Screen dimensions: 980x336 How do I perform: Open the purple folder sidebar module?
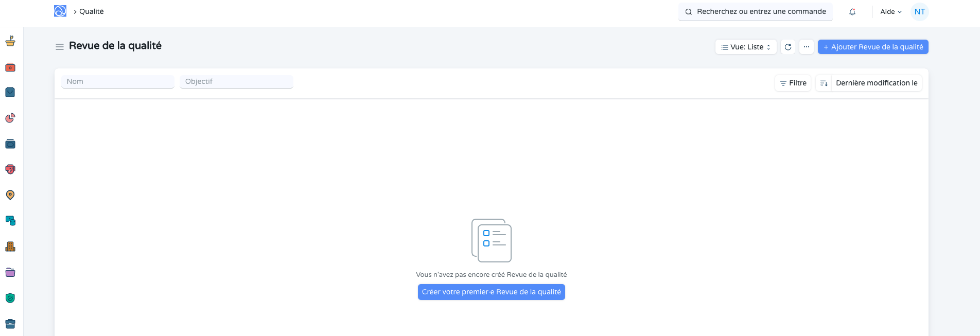(x=10, y=272)
